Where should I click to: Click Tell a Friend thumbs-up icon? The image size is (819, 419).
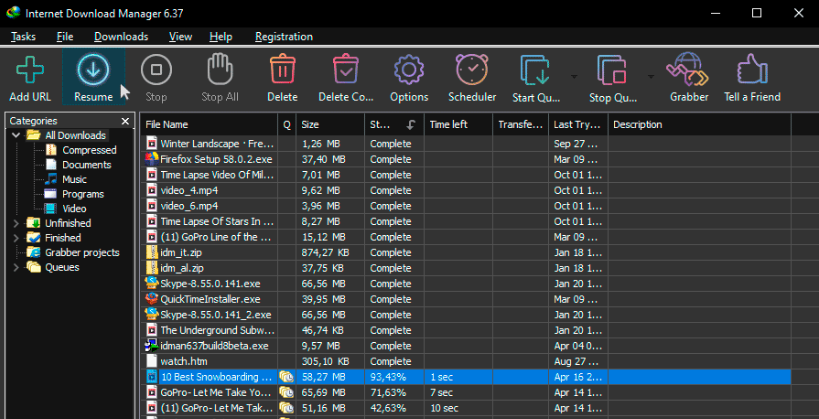[x=752, y=70]
